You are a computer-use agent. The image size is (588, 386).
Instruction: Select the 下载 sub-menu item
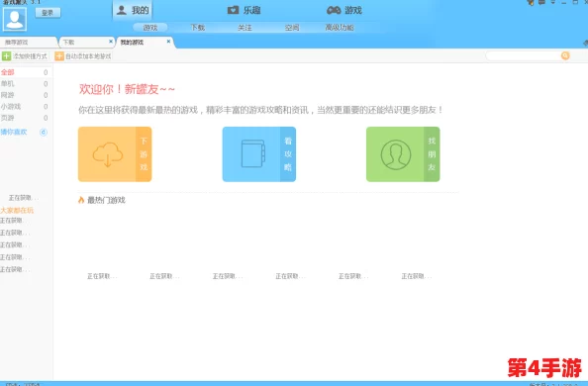197,28
